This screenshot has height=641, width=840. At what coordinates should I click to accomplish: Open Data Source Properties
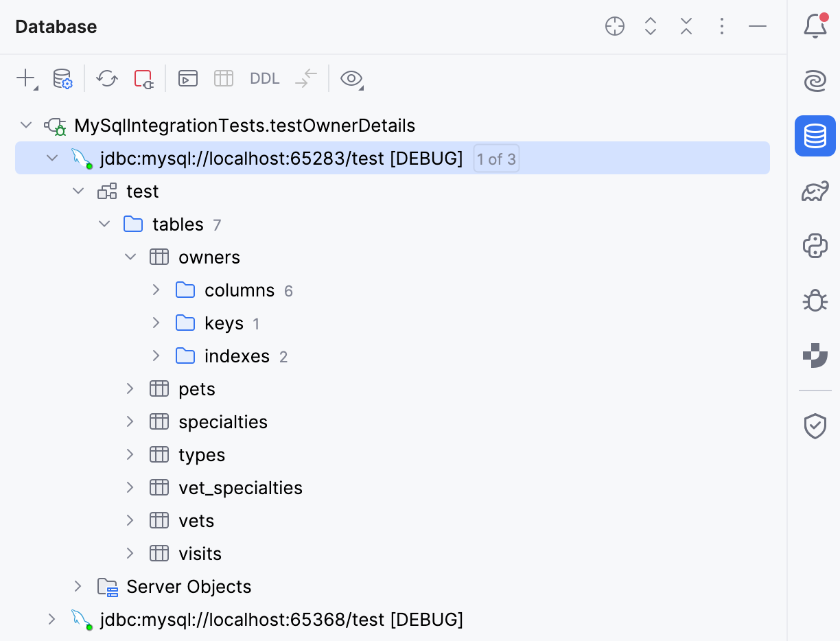tap(63, 78)
